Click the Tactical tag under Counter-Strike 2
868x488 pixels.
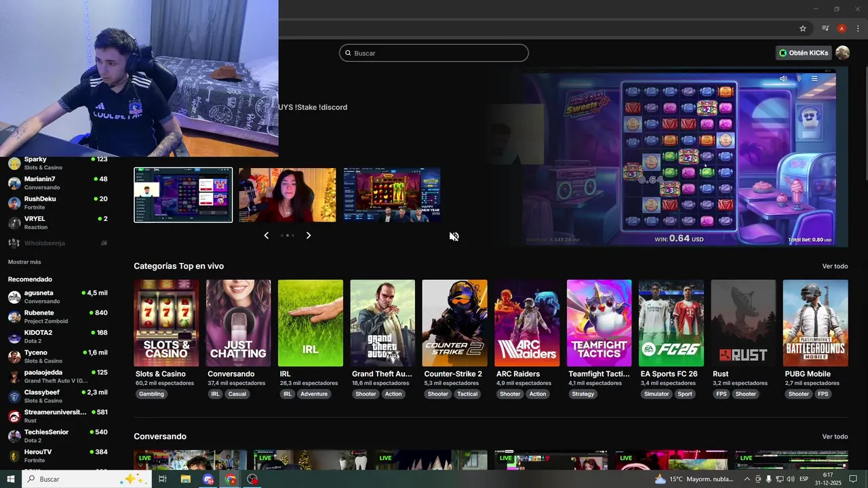point(467,394)
